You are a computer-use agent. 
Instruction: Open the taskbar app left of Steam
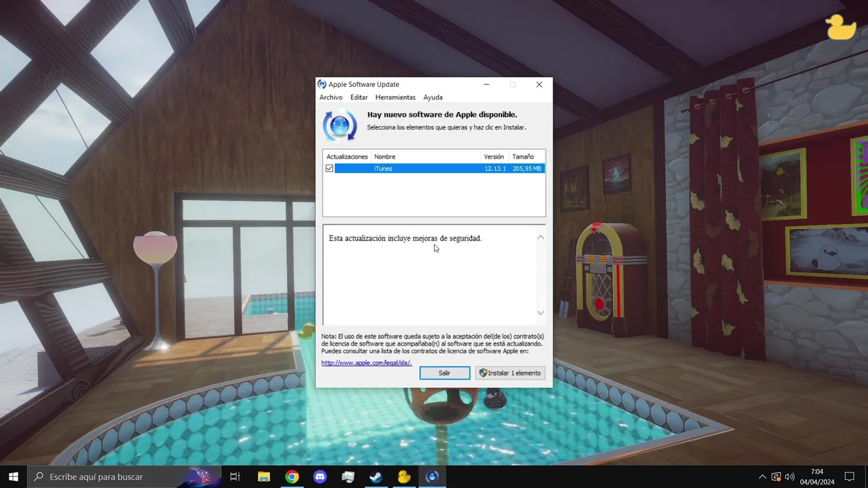pyautogui.click(x=348, y=476)
